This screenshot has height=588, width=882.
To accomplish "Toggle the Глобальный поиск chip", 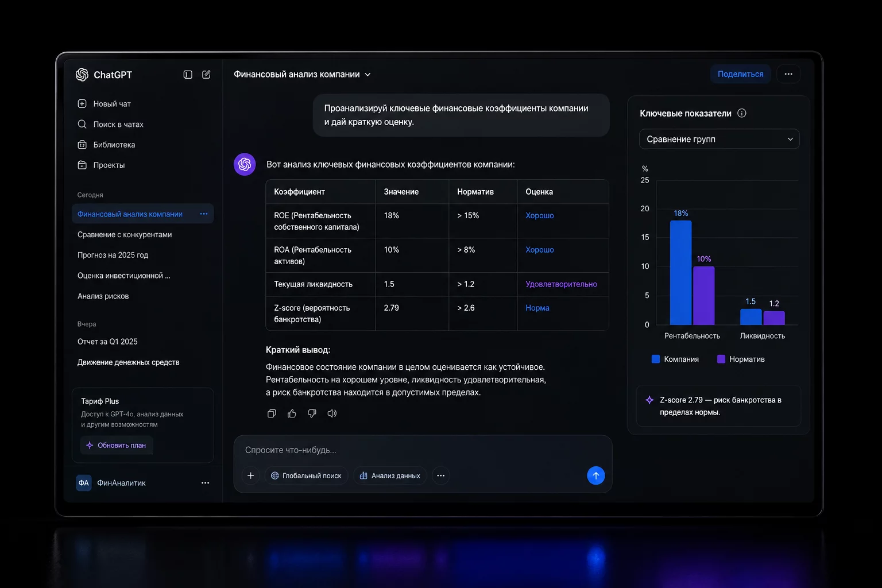I will pos(306,475).
